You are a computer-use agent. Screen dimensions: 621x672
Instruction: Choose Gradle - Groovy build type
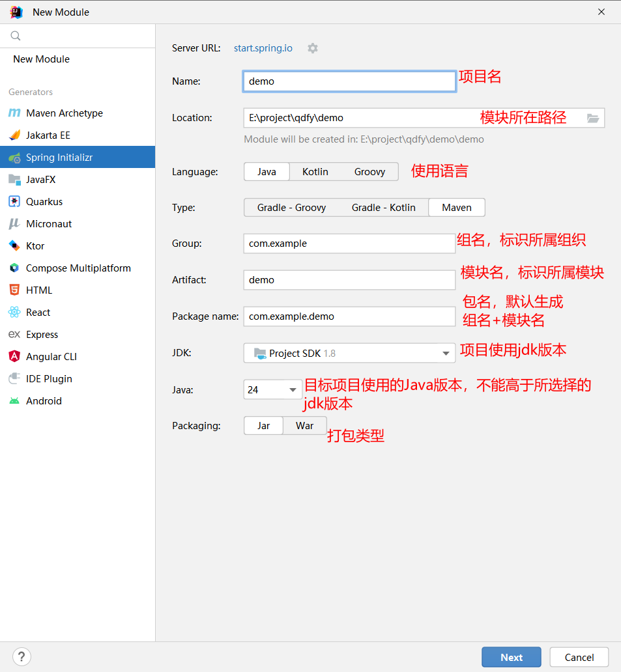coord(292,208)
